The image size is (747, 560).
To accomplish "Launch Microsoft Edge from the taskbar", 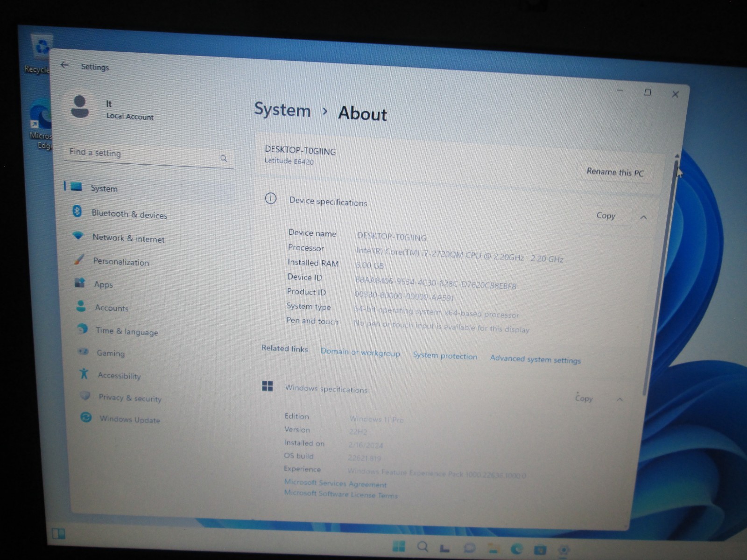I will (x=517, y=549).
